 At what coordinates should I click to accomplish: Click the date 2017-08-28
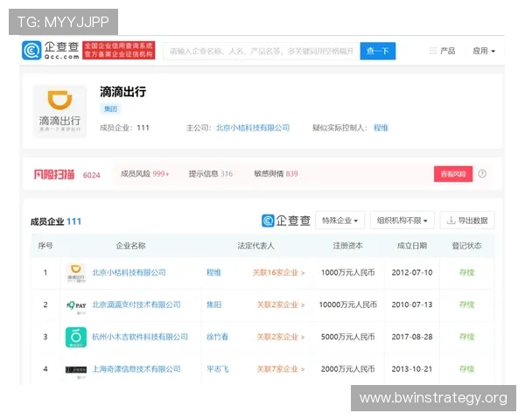pyautogui.click(x=412, y=337)
